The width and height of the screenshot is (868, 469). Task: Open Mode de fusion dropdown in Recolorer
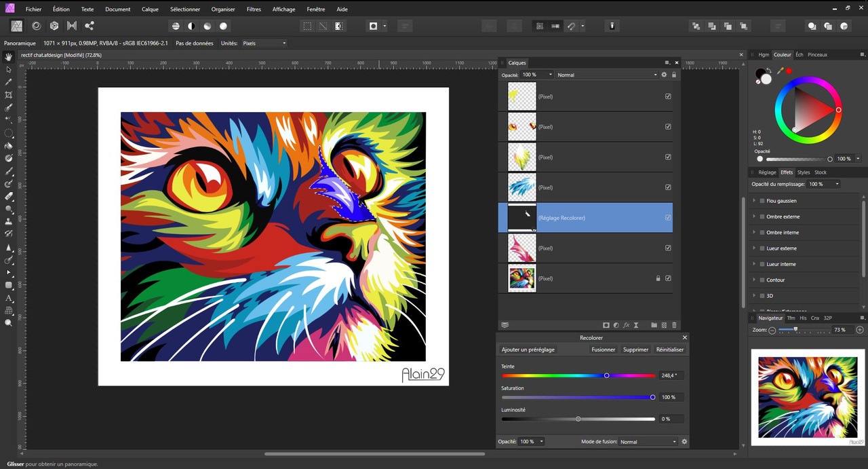pos(649,442)
